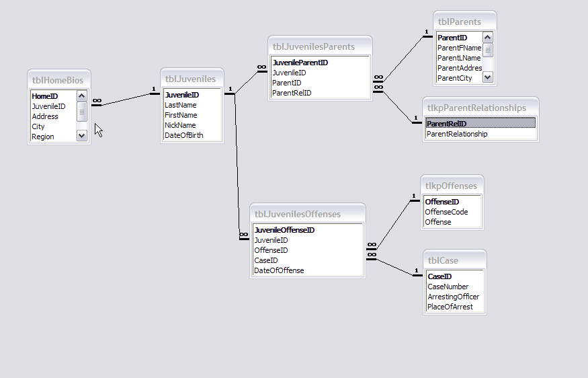This screenshot has width=588, height=378.
Task: Select City field in tblHomeBios
Action: pos(54,126)
